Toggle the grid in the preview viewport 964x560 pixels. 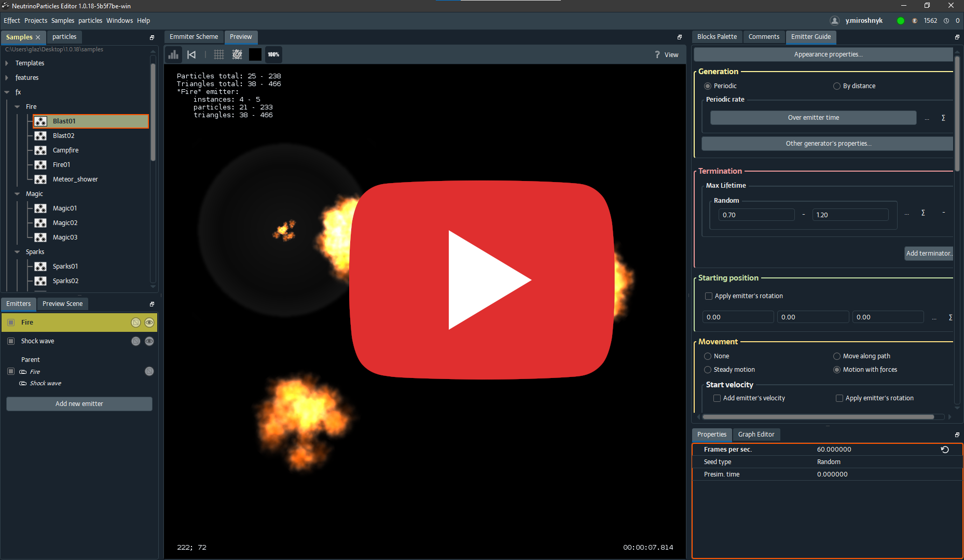218,54
